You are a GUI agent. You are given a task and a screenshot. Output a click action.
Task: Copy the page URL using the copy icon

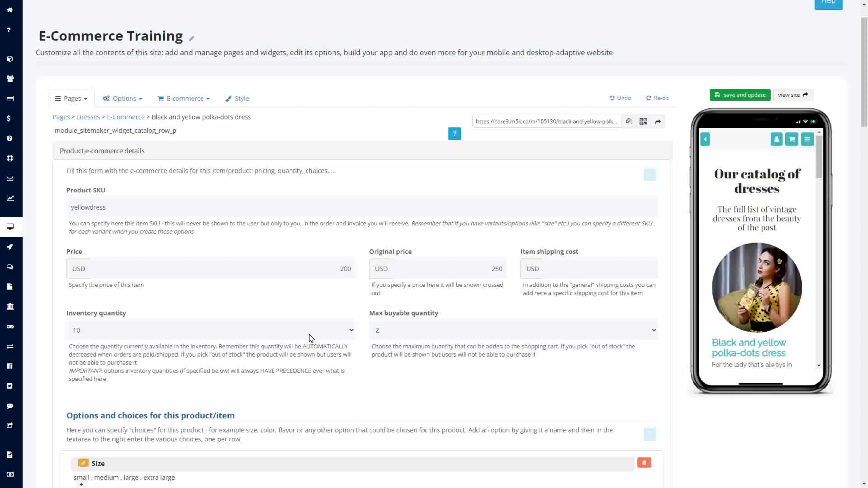point(629,121)
